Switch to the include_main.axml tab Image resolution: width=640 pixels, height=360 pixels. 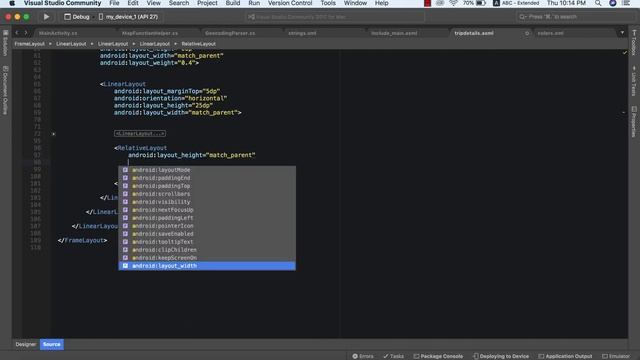coord(394,33)
